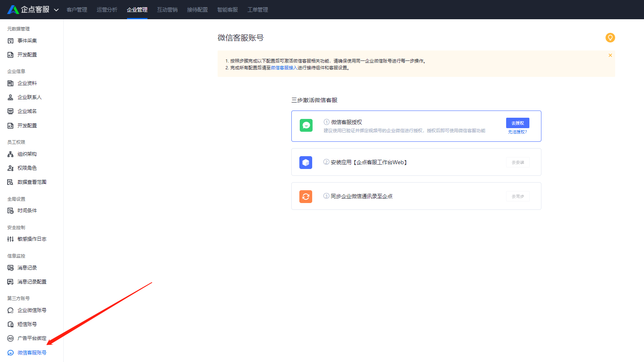Open the 工单管理 top menu
The height and width of the screenshot is (362, 644).
(257, 10)
